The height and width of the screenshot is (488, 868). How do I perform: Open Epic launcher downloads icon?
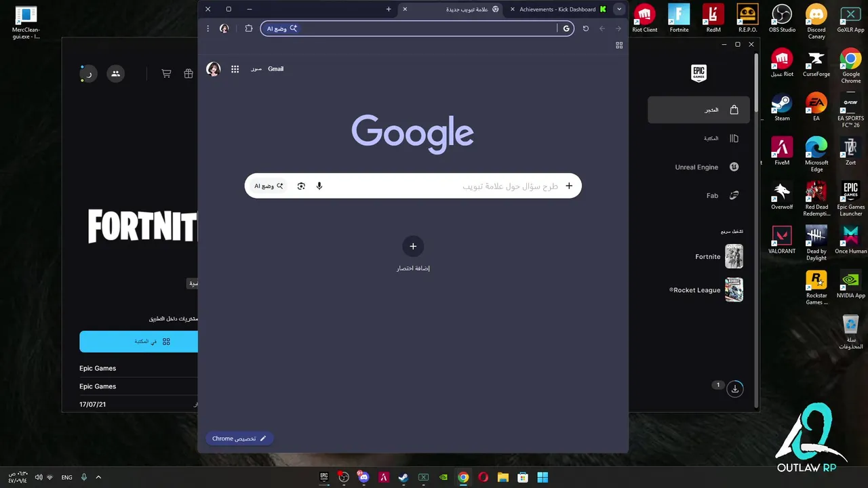pyautogui.click(x=735, y=388)
